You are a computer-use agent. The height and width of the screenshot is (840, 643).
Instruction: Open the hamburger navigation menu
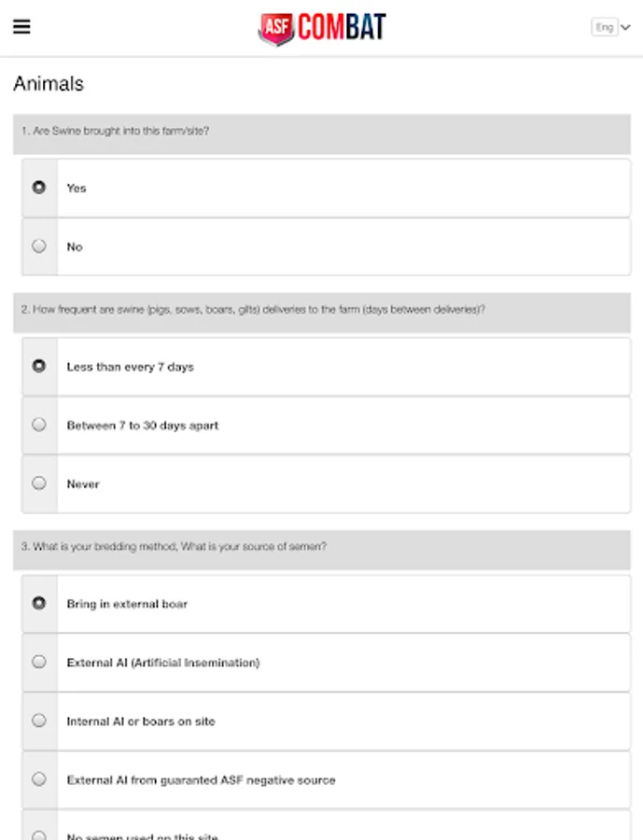click(x=21, y=26)
